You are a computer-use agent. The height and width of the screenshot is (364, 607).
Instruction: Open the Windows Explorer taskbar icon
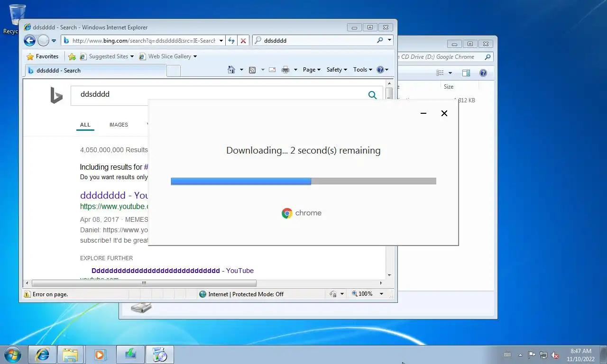[x=71, y=355]
